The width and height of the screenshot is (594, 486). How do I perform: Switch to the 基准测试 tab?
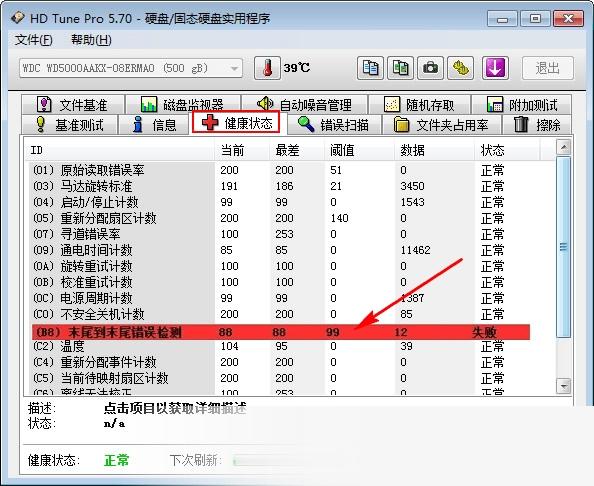click(69, 124)
